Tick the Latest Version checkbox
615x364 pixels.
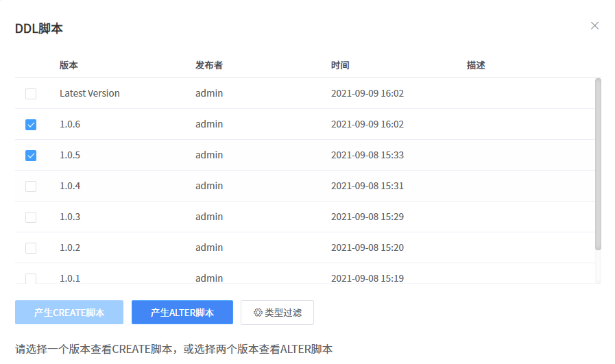tap(31, 94)
